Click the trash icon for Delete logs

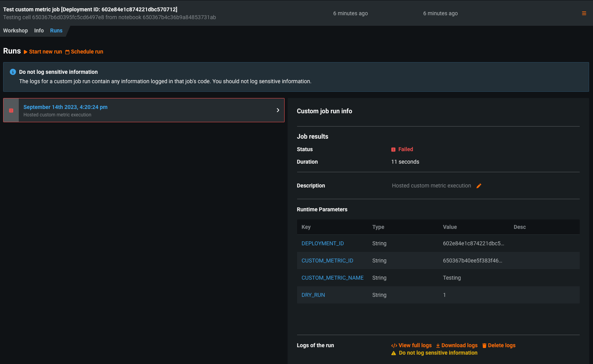tap(484, 346)
